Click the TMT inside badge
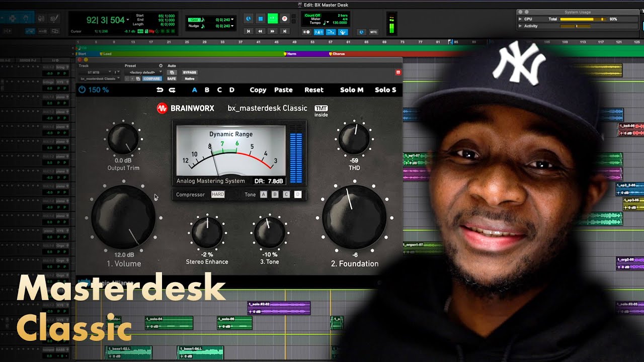This screenshot has width=644, height=362. (x=321, y=111)
